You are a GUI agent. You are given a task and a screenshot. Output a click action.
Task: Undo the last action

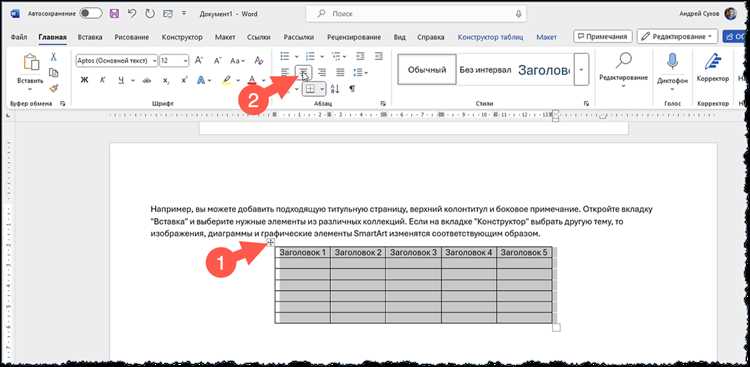click(132, 14)
